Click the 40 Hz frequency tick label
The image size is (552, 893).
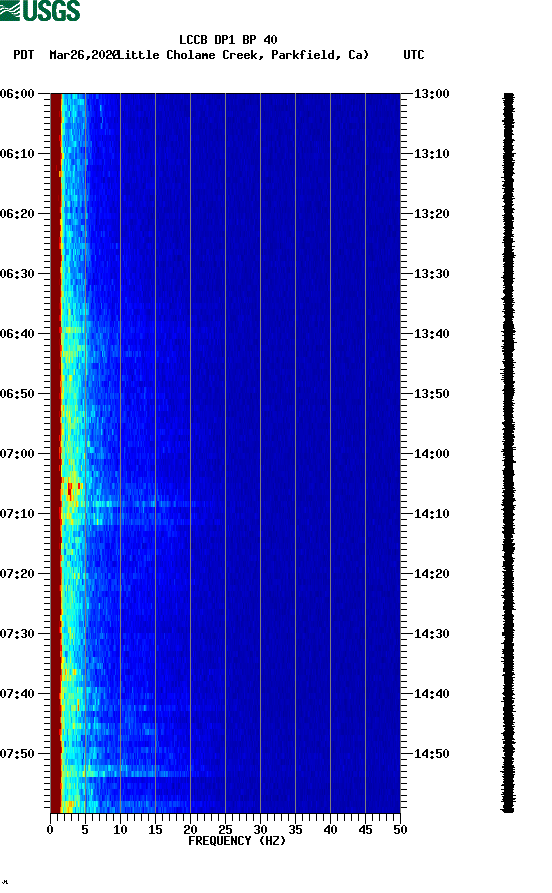click(330, 830)
